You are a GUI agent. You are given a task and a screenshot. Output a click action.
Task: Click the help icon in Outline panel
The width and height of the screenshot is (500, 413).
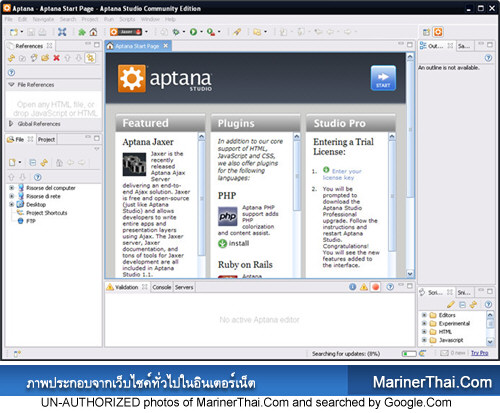coord(488,58)
